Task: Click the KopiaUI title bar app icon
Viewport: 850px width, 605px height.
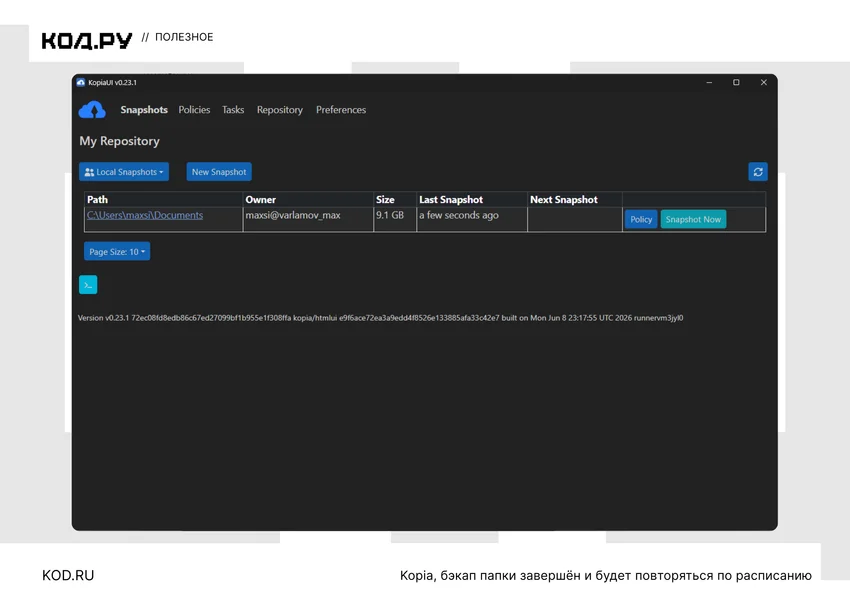Action: click(x=81, y=82)
